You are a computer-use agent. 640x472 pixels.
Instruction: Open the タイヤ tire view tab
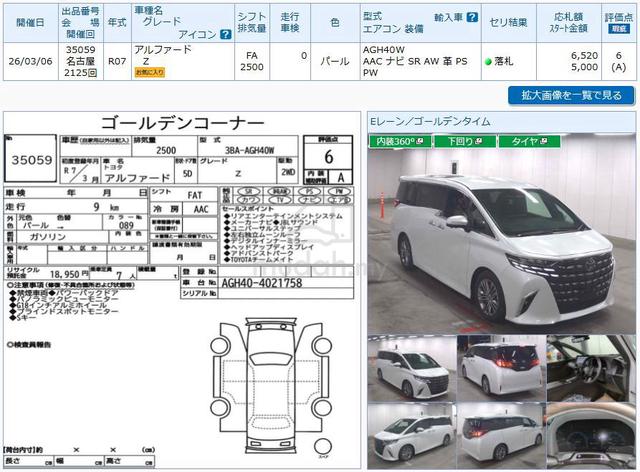click(529, 141)
